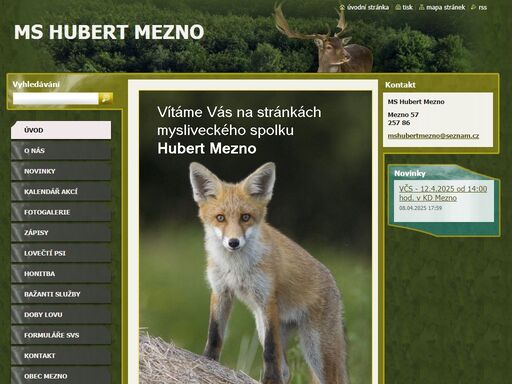Open the KALENDÁŘ AKCÍ menu item
Screen dimensions: 512x384
pyautogui.click(x=61, y=192)
